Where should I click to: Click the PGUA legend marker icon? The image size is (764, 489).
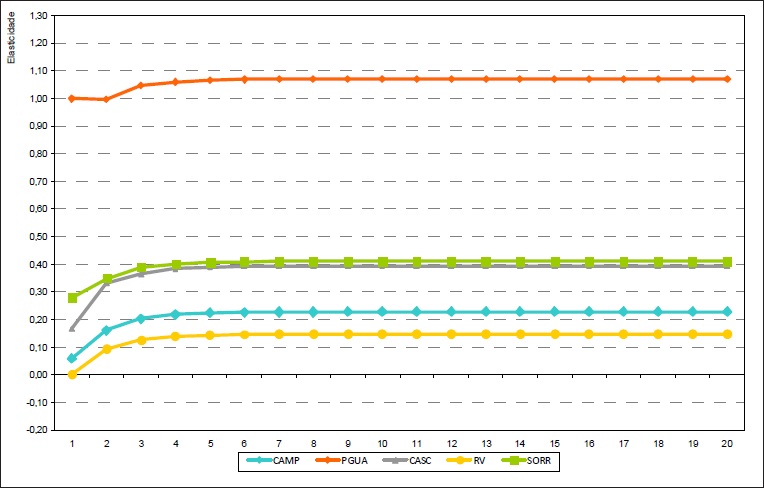pyautogui.click(x=327, y=461)
